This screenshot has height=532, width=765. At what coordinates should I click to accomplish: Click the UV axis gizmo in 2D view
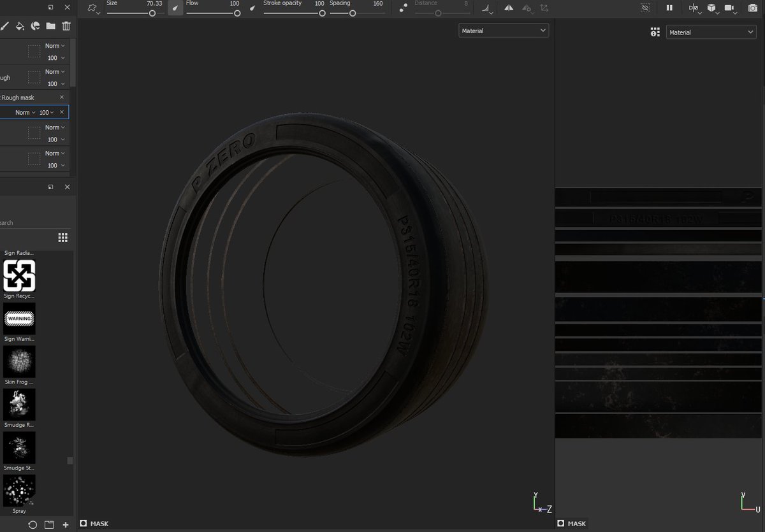(x=750, y=501)
